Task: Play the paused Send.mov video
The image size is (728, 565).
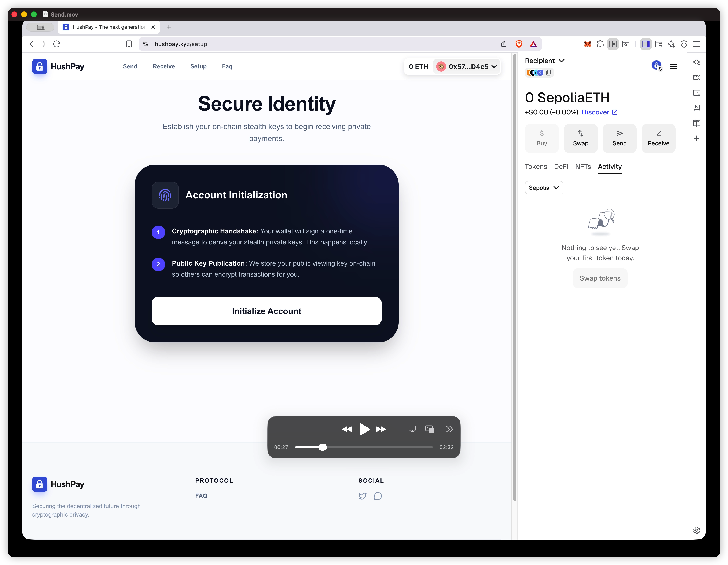Action: click(364, 430)
